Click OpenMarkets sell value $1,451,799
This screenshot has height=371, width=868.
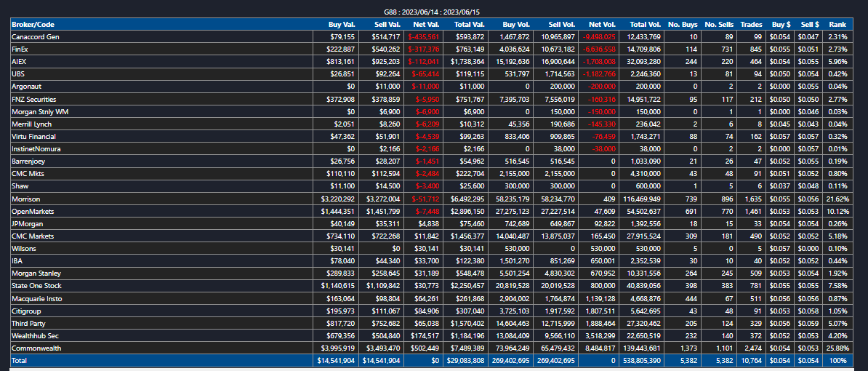[384, 211]
